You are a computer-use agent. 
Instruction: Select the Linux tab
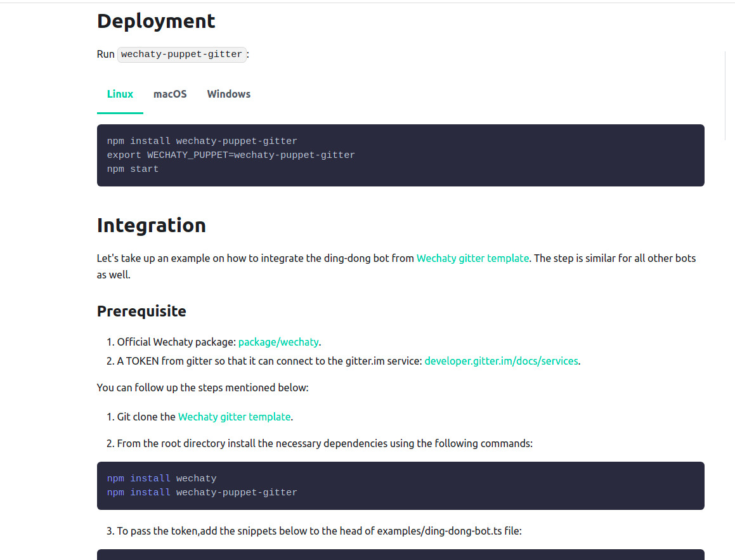coord(120,93)
